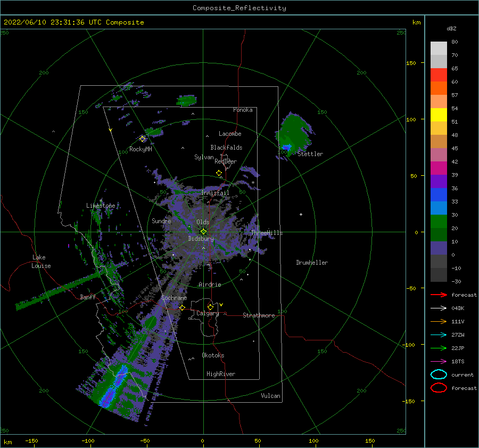Click the Sylvan town label
The height and width of the screenshot is (448, 479).
204,157
